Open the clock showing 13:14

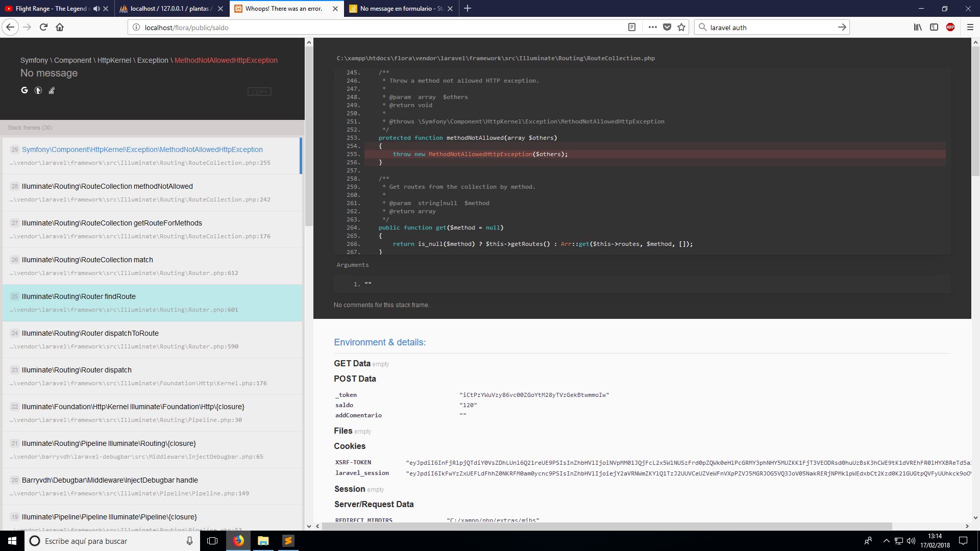[935, 541]
